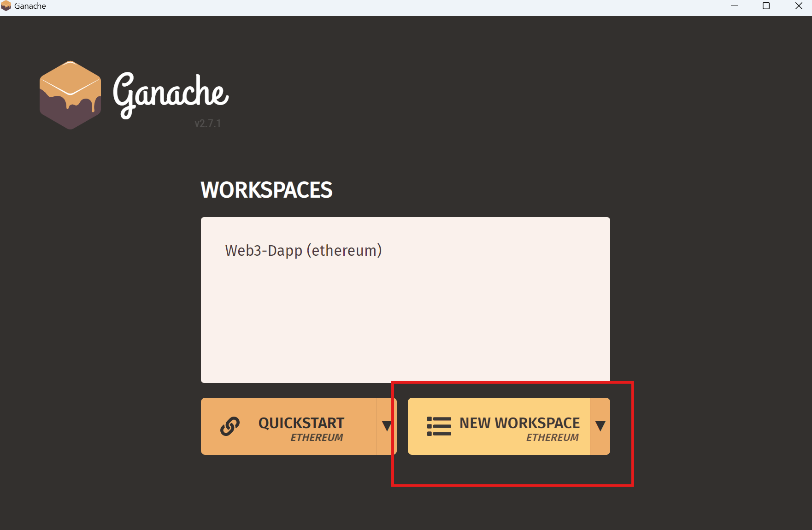Minimize the Ganache window
Viewport: 812px width, 530px height.
pos(735,6)
